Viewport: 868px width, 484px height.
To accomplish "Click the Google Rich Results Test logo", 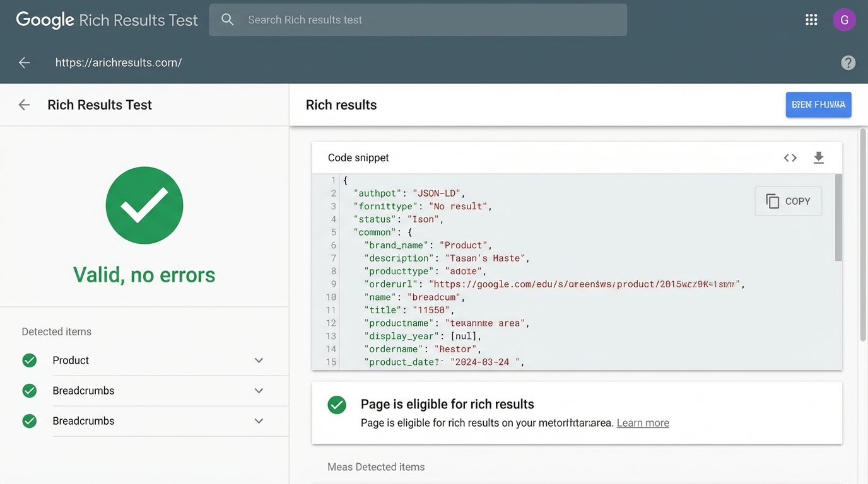I will pos(107,20).
